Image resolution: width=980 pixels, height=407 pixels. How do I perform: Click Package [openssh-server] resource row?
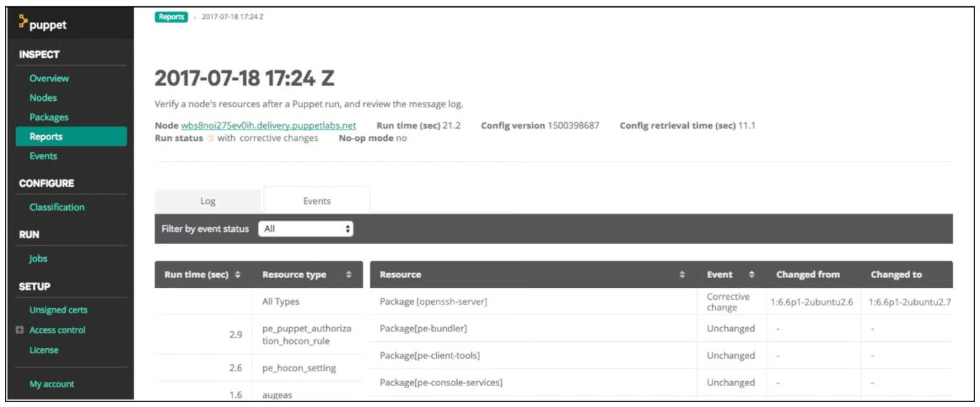433,301
